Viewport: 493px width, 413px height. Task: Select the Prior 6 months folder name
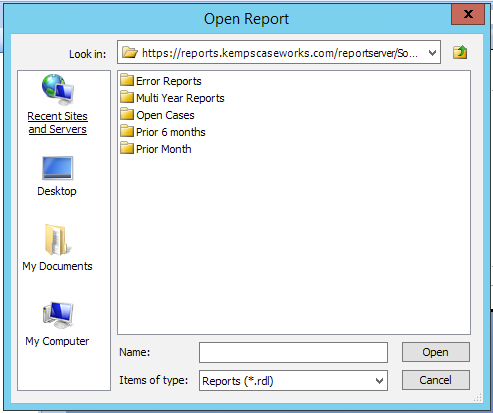pyautogui.click(x=171, y=132)
